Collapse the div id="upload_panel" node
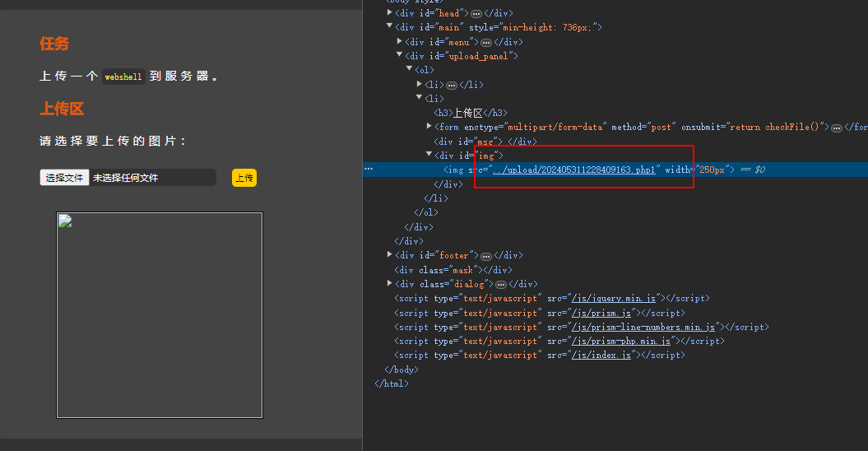868x451 pixels. click(399, 55)
